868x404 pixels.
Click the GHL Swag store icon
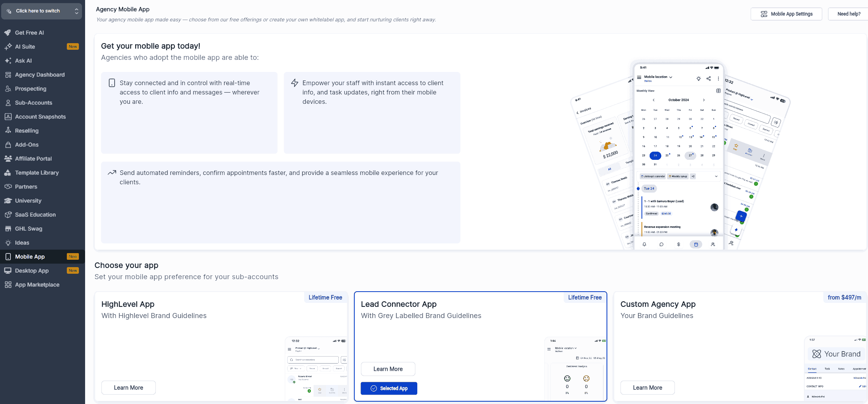click(x=8, y=229)
